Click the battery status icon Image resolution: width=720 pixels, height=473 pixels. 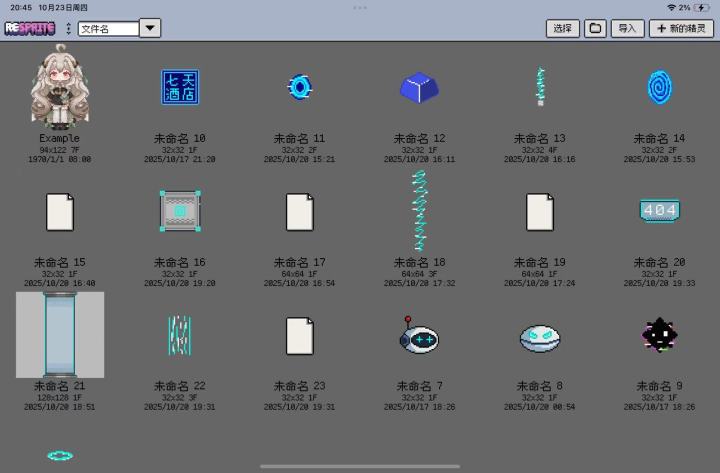pyautogui.click(x=702, y=7)
